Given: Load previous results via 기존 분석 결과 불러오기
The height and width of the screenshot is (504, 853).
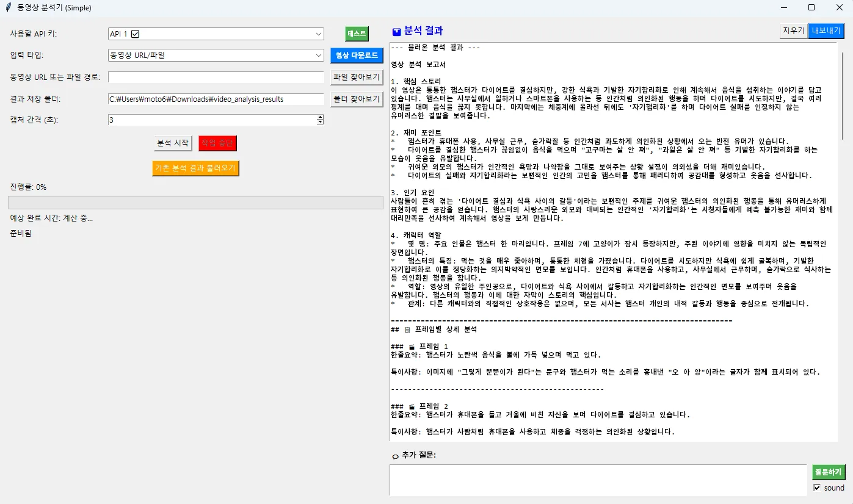Looking at the screenshot, I should (x=195, y=168).
